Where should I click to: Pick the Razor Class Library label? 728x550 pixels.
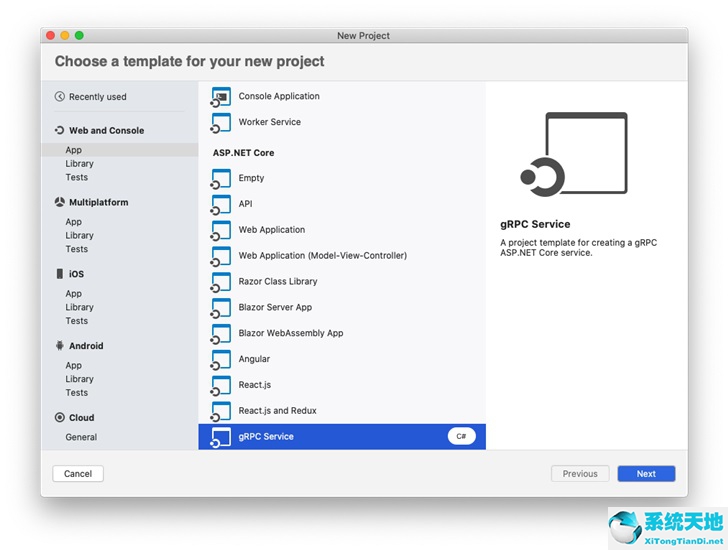(x=278, y=282)
